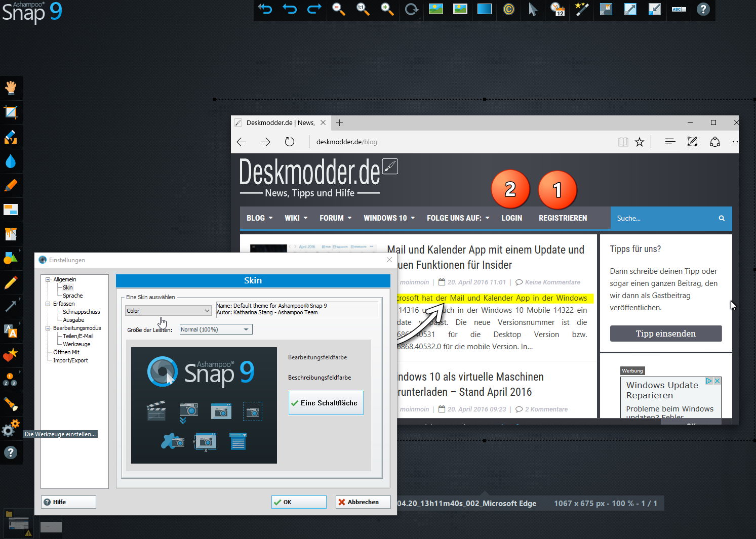The image size is (756, 539).
Task: Click the help question mark in top toolbar
Action: point(703,9)
